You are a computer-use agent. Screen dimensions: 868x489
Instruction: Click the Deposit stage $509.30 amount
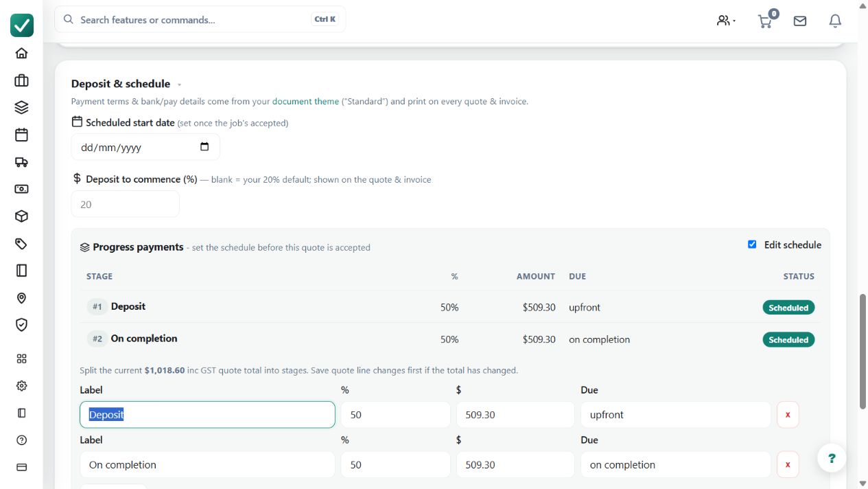pos(539,307)
